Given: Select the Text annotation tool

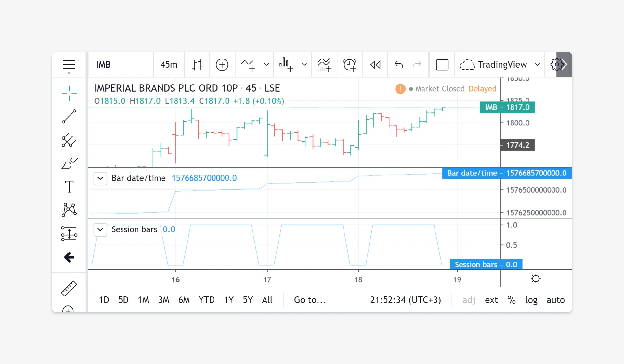Looking at the screenshot, I should 69,187.
